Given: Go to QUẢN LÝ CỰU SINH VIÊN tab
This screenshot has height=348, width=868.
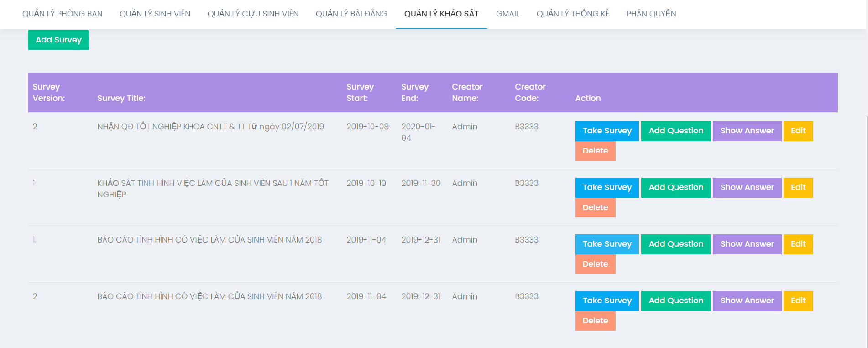Looking at the screenshot, I should (x=253, y=14).
